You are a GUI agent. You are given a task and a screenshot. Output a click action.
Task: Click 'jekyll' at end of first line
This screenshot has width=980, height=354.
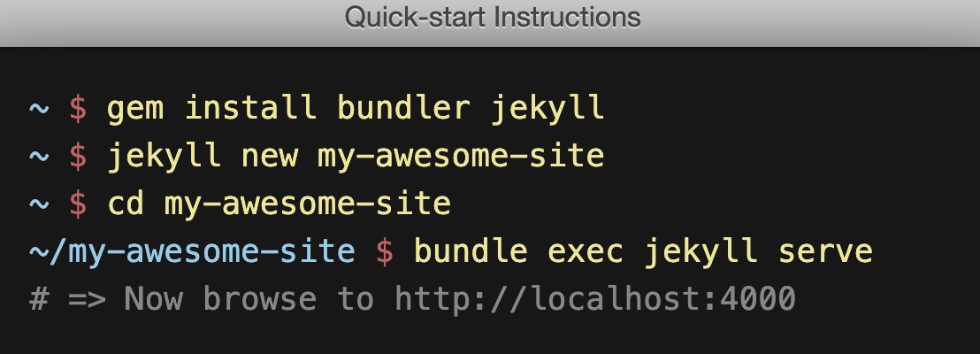tap(547, 109)
